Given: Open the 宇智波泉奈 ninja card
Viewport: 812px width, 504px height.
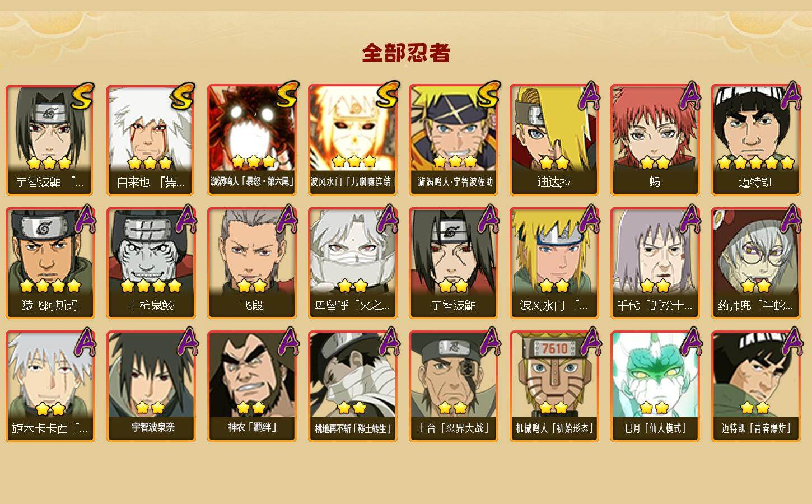Looking at the screenshot, I should click(151, 386).
